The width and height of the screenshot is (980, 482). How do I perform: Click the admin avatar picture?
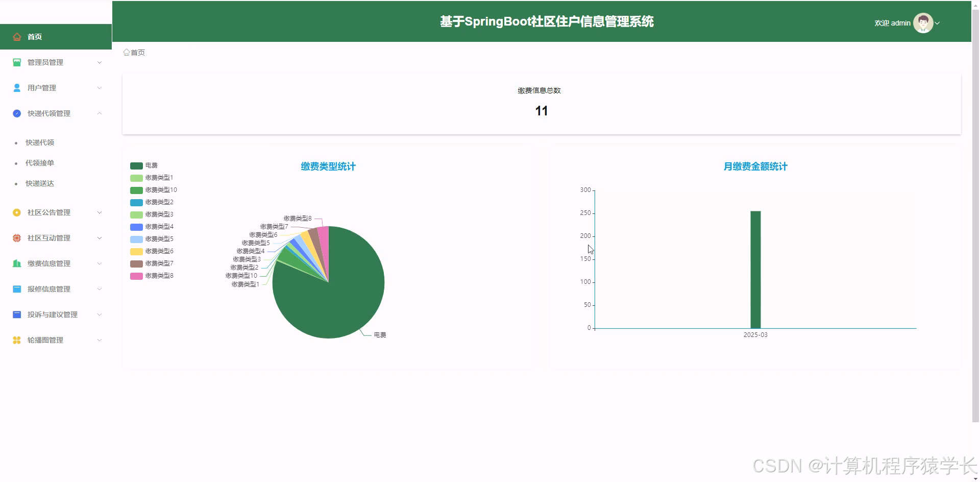923,22
